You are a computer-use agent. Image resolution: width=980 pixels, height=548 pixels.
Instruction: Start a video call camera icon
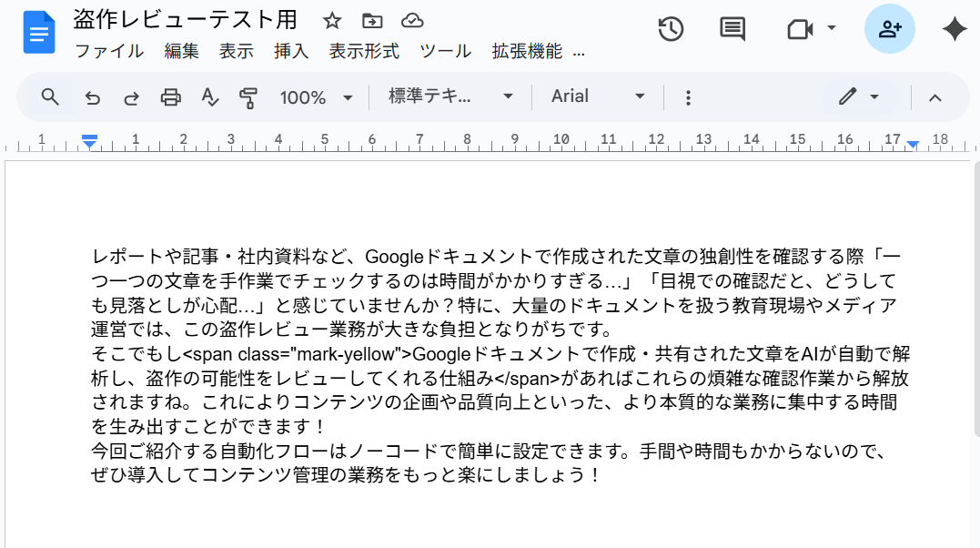coord(800,29)
